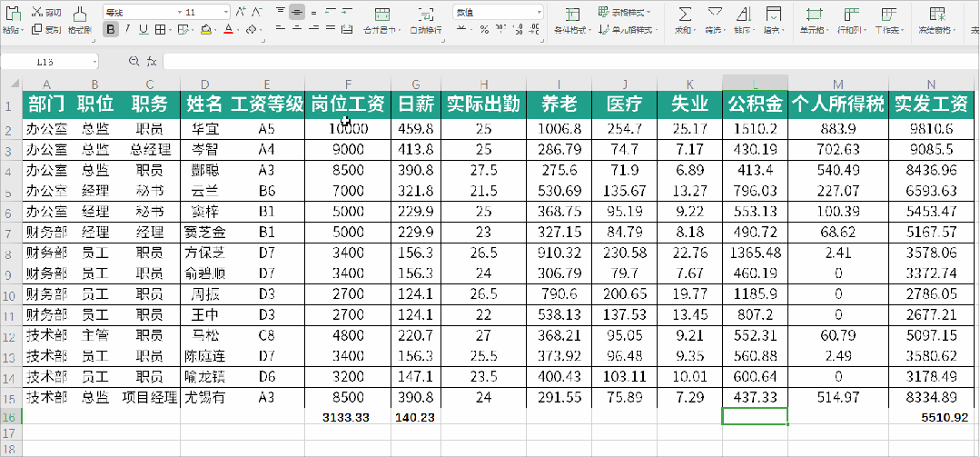The image size is (980, 457).
Task: Click cell 项目经理 in row 15
Action: [x=150, y=397]
